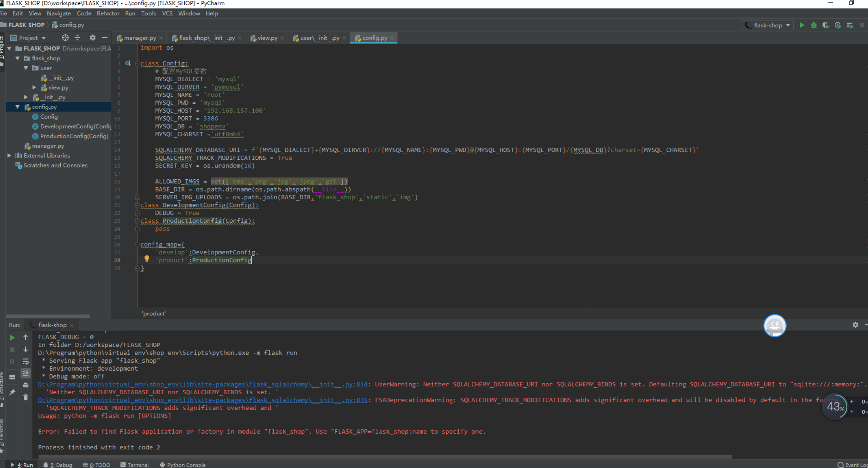Restore layout in the Run panel
The image size is (868, 468).
click(x=12, y=377)
